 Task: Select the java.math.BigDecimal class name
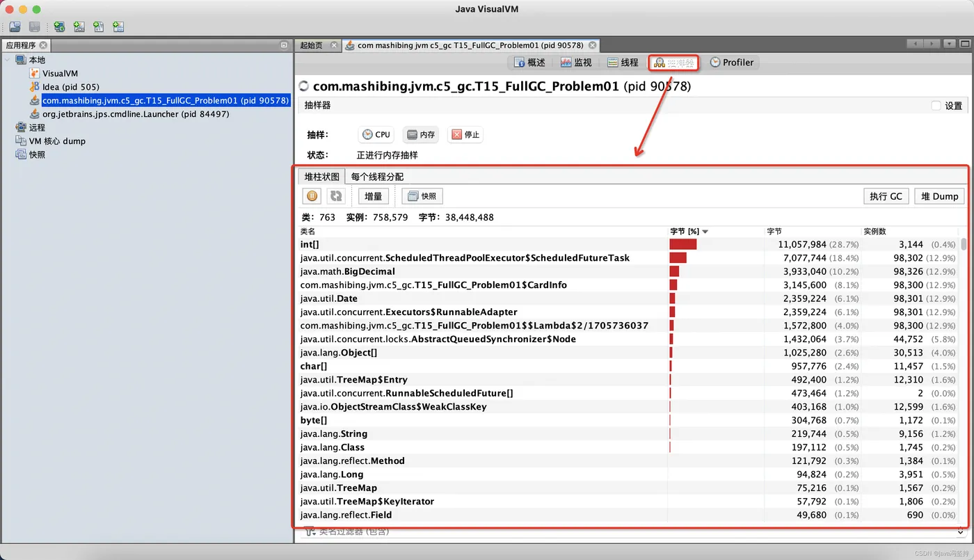[x=347, y=271]
